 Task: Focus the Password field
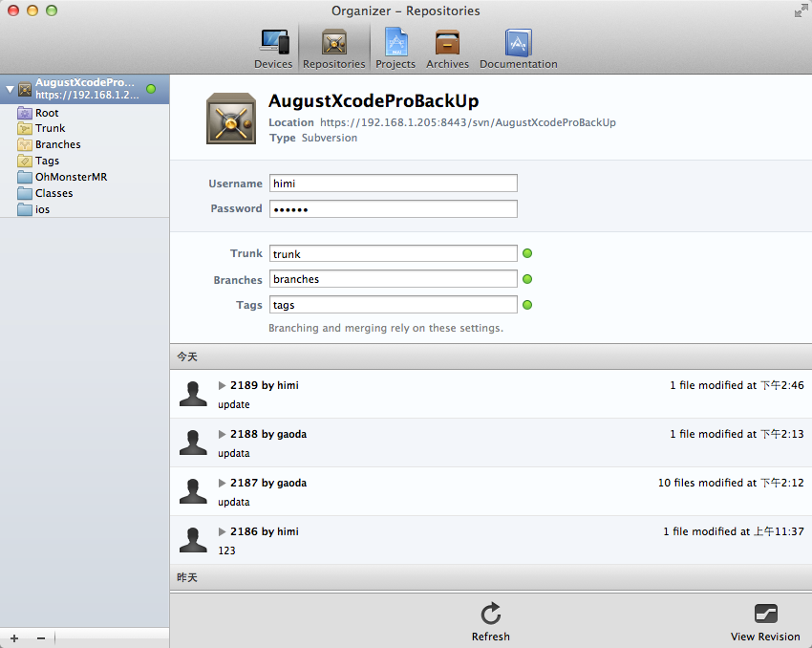pyautogui.click(x=393, y=208)
